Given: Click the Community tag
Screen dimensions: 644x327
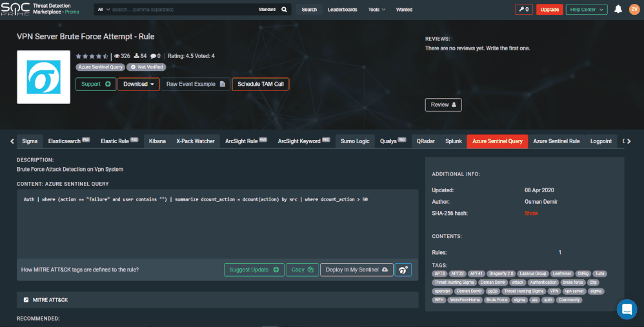Looking at the screenshot, I should [569, 300].
